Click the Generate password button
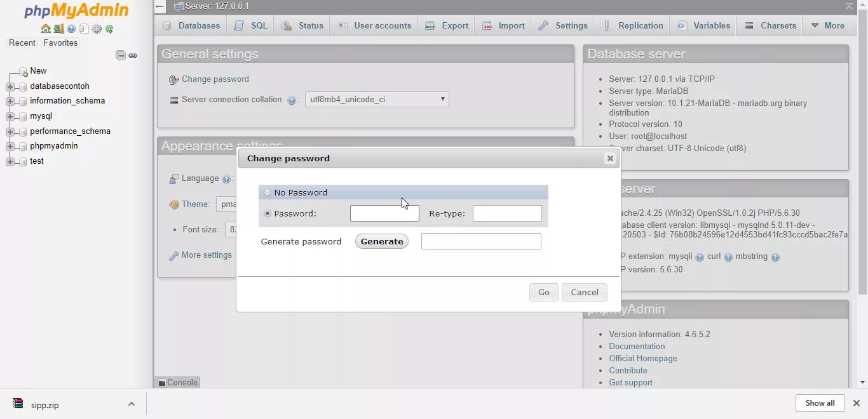Screen dimensions: 868x419 [382, 241]
